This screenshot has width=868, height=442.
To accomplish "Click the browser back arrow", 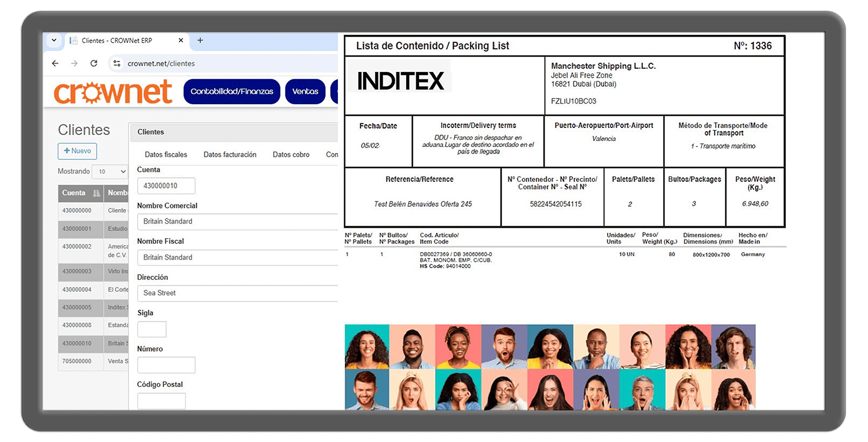I will click(x=56, y=64).
